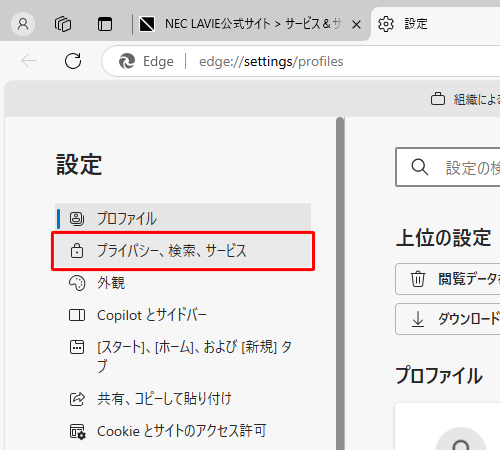Click the edge://settings/profiles address field
The width and height of the screenshot is (500, 450).
pos(301,61)
